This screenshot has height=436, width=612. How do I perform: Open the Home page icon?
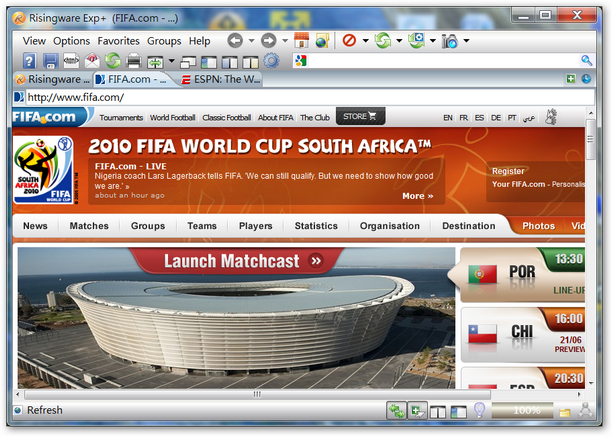point(301,41)
